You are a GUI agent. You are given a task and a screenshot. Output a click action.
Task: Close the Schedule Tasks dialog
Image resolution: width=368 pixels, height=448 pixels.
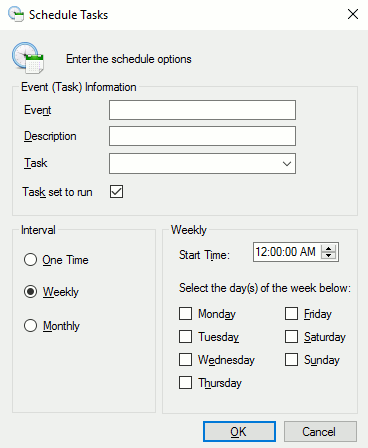[353, 14]
